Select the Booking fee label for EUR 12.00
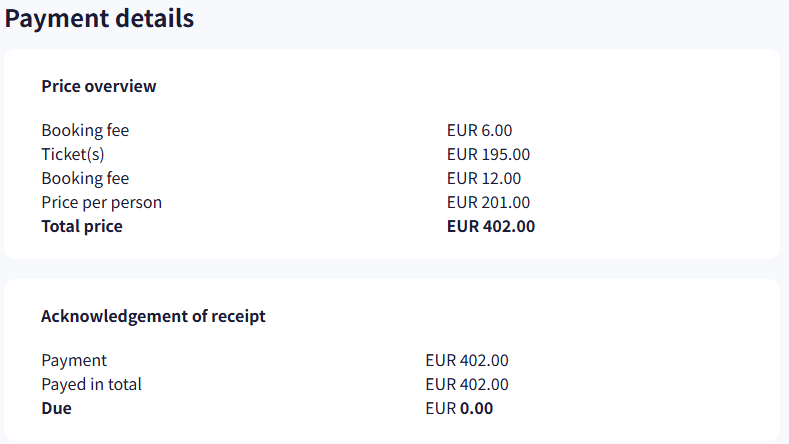Viewport: 789px width, 444px height. coord(85,178)
